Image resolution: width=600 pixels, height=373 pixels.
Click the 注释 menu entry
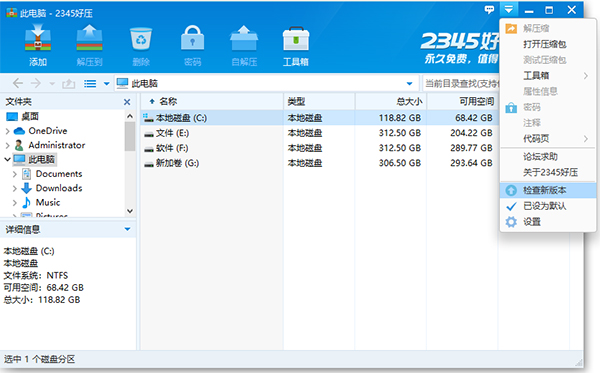click(x=548, y=122)
